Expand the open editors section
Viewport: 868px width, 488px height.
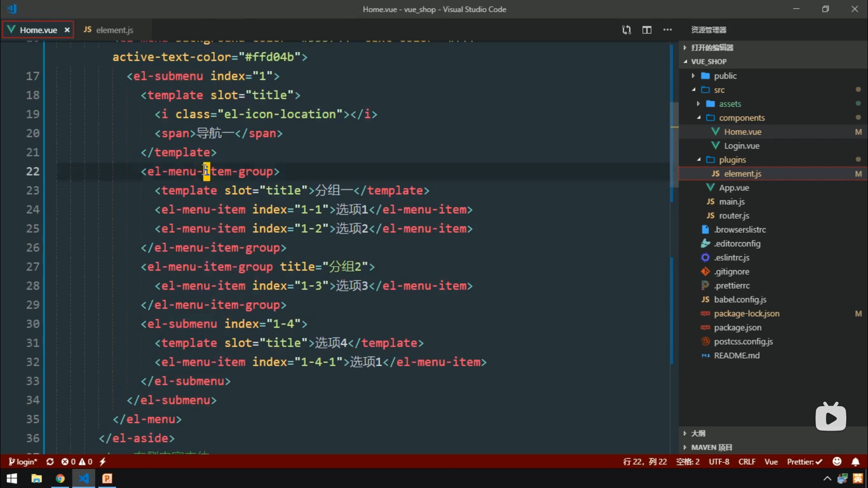click(x=712, y=47)
